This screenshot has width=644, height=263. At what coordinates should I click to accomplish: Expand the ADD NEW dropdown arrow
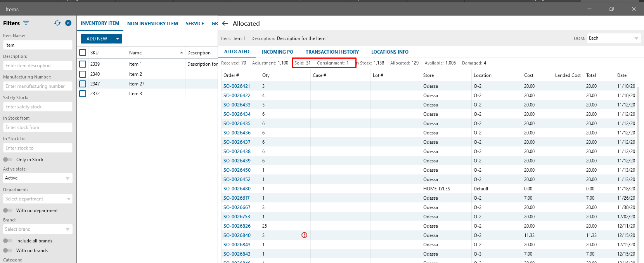pos(118,39)
